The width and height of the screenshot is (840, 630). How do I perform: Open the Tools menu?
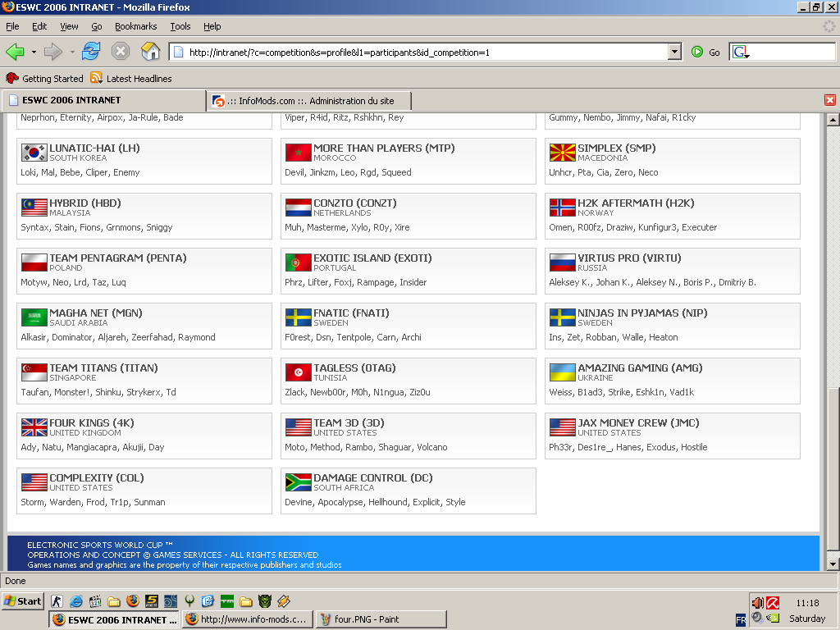(180, 26)
